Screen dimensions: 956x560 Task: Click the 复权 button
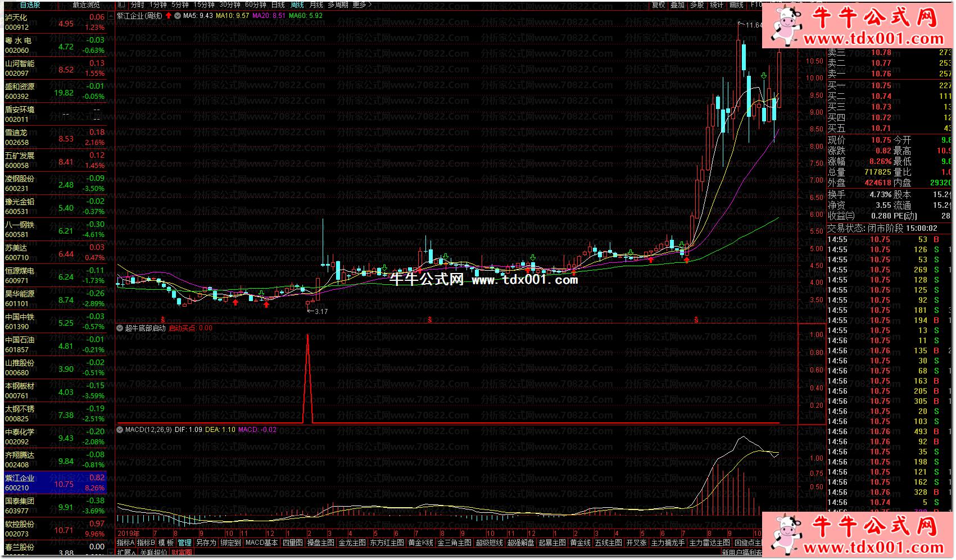[x=658, y=5]
